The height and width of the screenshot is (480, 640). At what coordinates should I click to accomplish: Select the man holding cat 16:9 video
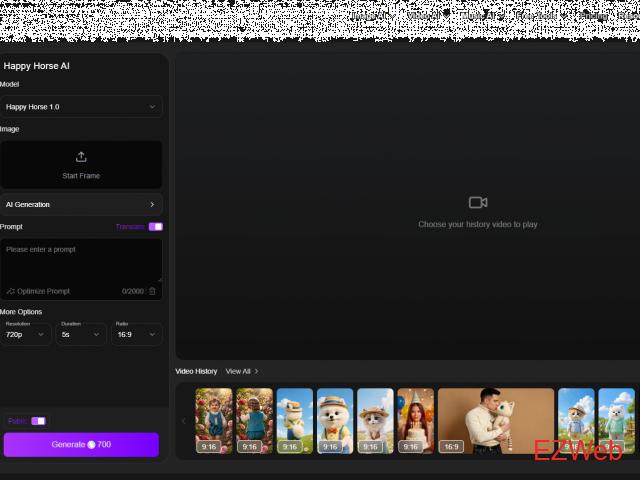click(x=495, y=420)
